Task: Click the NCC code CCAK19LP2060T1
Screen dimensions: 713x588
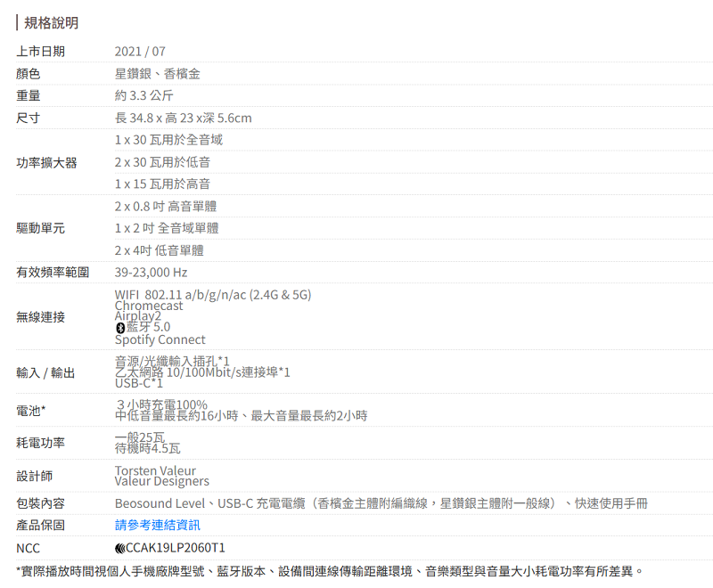Action: pyautogui.click(x=175, y=548)
